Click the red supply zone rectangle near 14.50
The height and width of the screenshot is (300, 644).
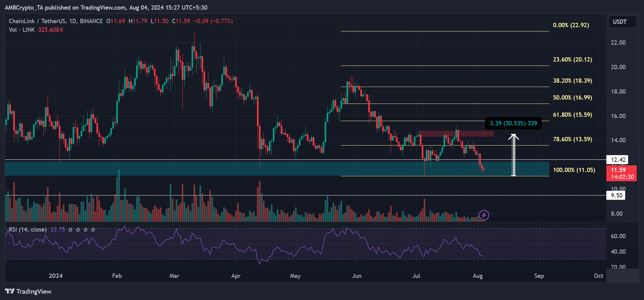click(x=456, y=134)
